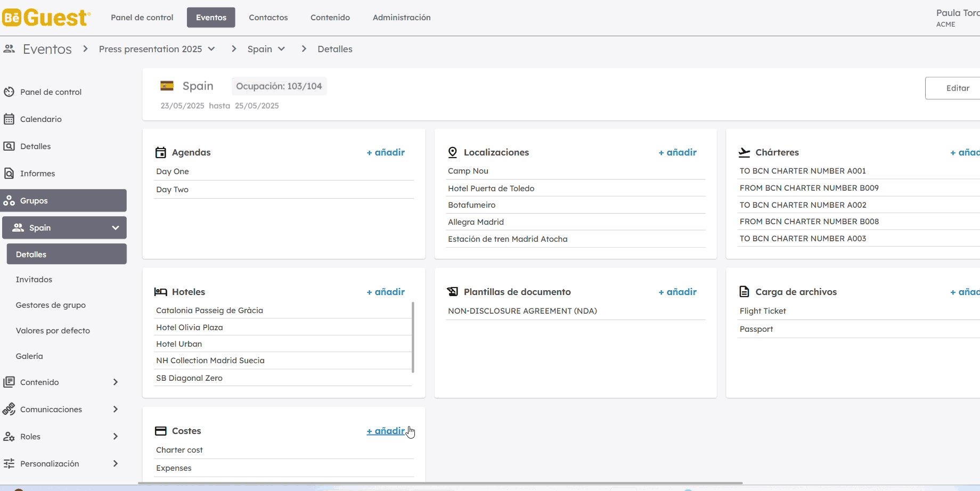
Task: Click the Eventos breadcrumb link
Action: [47, 49]
